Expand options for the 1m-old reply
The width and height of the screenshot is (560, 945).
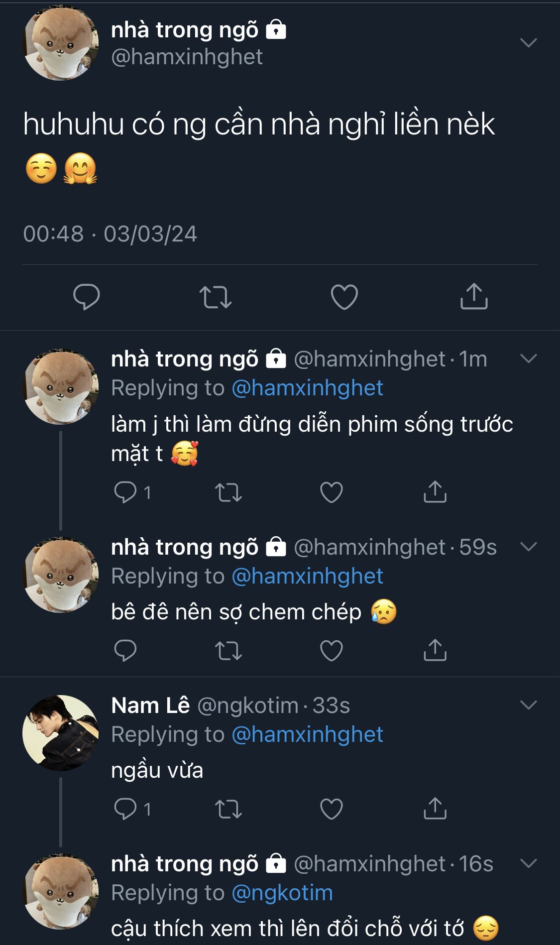(x=528, y=358)
